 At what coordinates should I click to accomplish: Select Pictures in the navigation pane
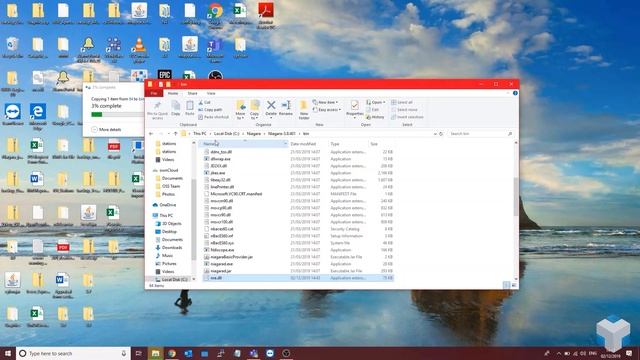169,264
